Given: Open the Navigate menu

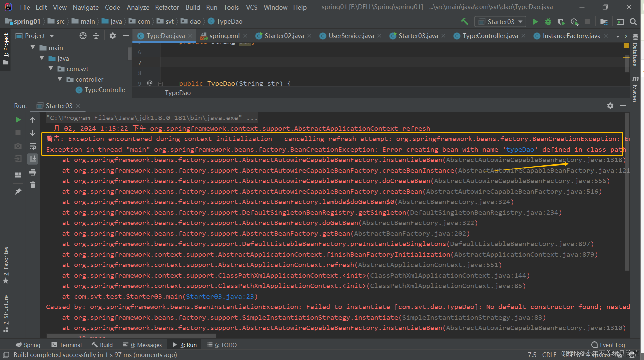Looking at the screenshot, I should pos(86,7).
